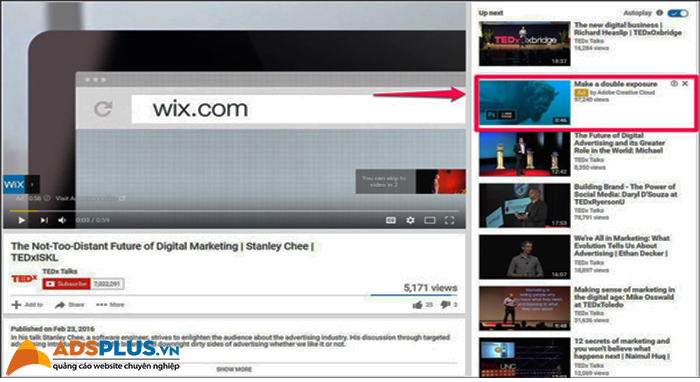
Task: Open 'Making sense of marketing' thumbnail
Action: coord(525,308)
